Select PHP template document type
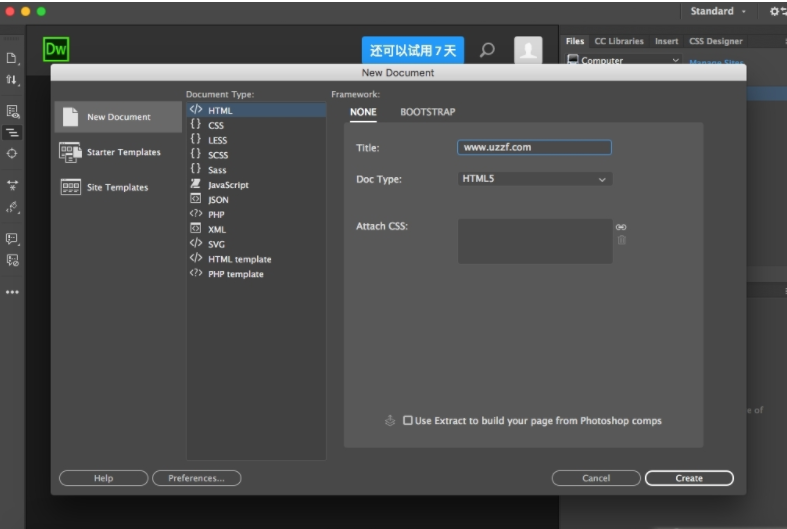 pos(256,274)
